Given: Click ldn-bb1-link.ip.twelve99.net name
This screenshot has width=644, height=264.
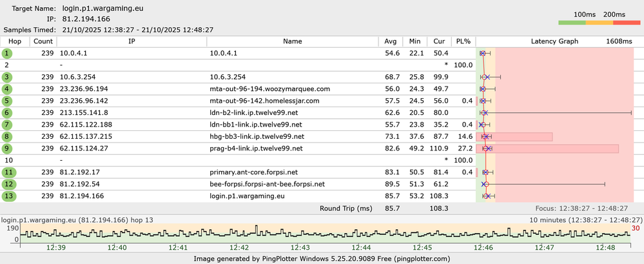Looking at the screenshot, I should [x=256, y=125].
